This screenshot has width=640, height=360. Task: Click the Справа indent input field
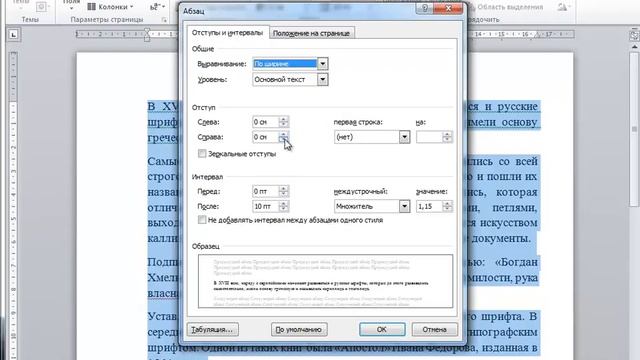point(266,137)
